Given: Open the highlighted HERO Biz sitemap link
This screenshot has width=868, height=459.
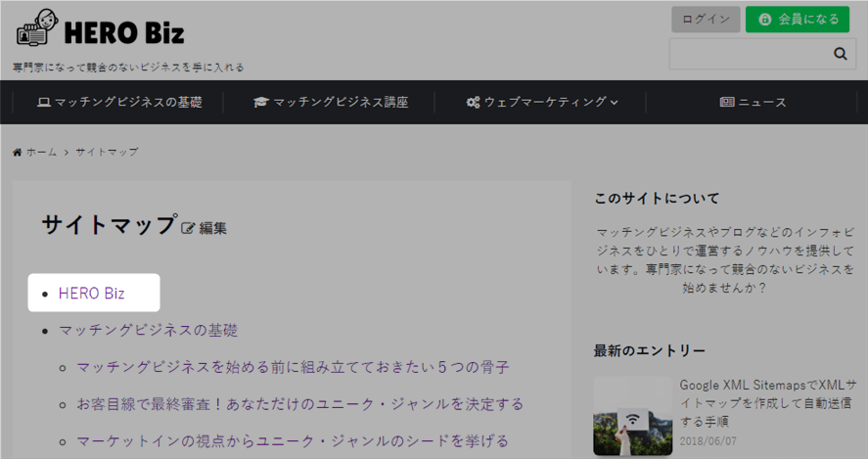Looking at the screenshot, I should coord(91,293).
